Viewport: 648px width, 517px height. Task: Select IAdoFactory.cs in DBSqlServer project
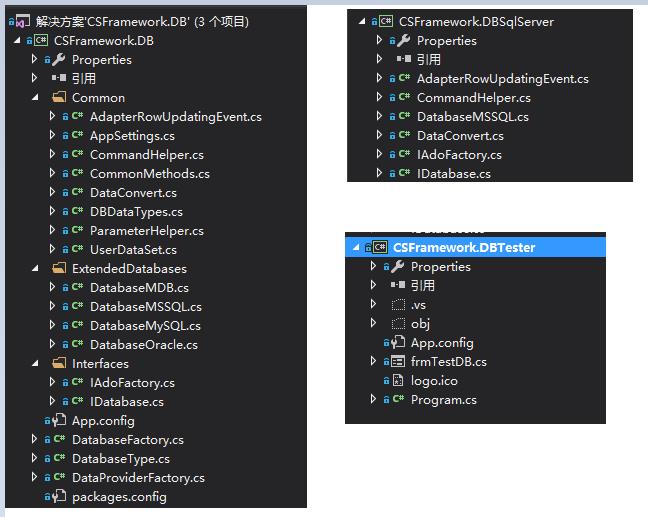pos(459,154)
